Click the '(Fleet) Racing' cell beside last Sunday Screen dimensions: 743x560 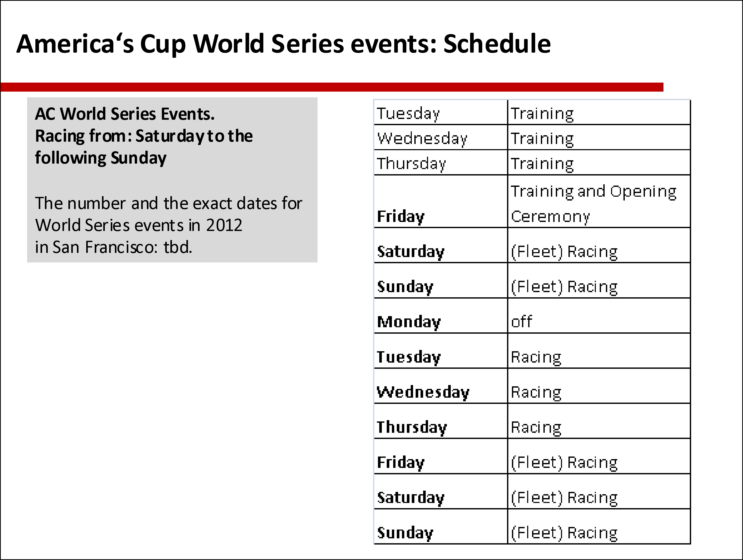(x=599, y=526)
